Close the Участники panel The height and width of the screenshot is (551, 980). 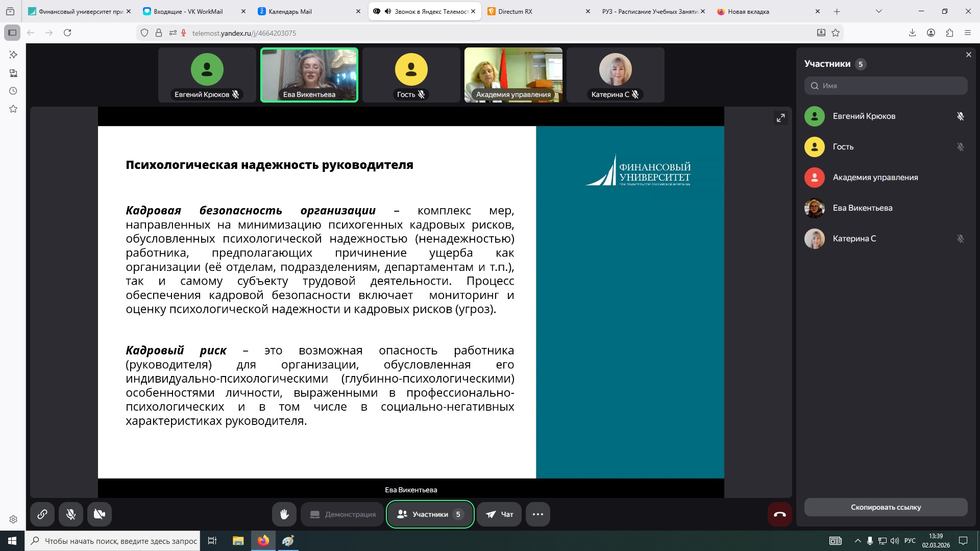click(x=968, y=55)
